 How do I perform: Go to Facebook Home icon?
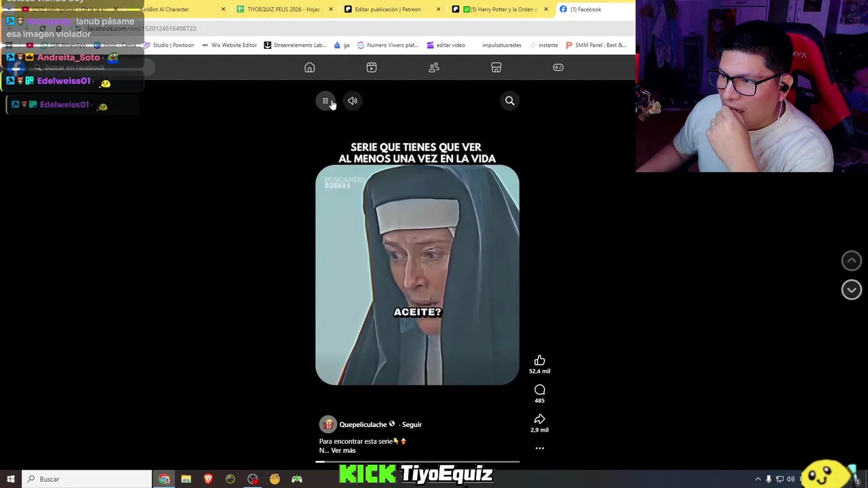coord(309,67)
